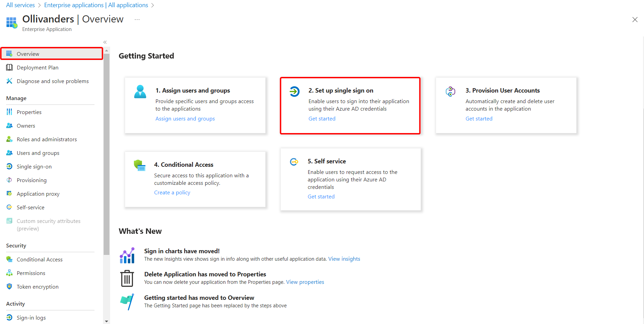This screenshot has height=324, width=644.
Task: Click the Delete Application trash can icon
Action: (x=127, y=278)
